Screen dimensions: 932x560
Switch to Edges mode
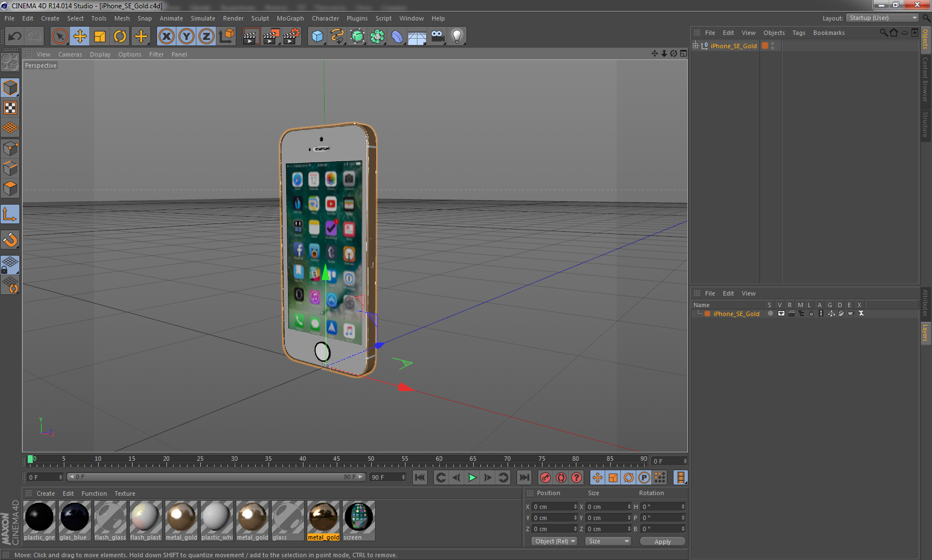pos(11,169)
